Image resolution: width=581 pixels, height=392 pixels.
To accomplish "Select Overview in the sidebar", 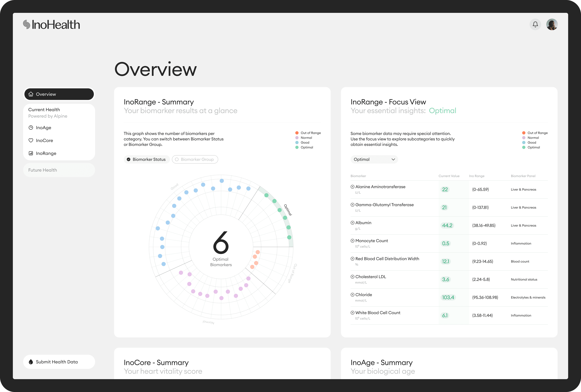I will [59, 94].
